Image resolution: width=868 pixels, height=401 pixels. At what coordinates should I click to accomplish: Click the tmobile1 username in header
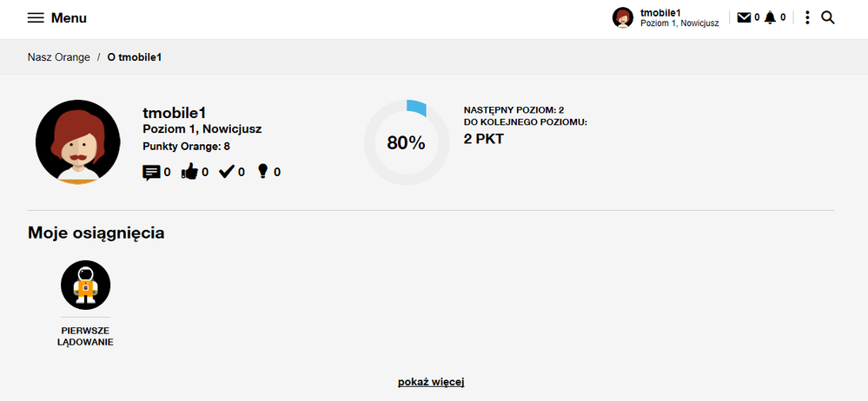[x=660, y=12]
